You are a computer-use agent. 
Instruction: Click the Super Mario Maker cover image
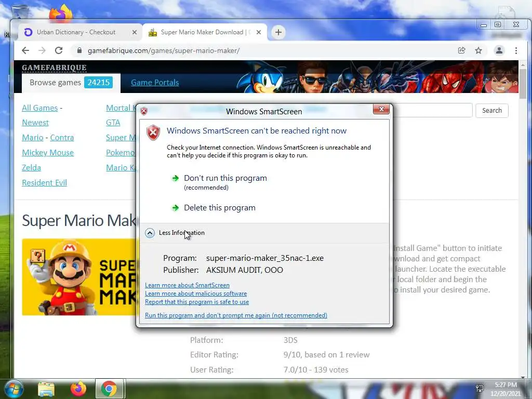[79, 277]
